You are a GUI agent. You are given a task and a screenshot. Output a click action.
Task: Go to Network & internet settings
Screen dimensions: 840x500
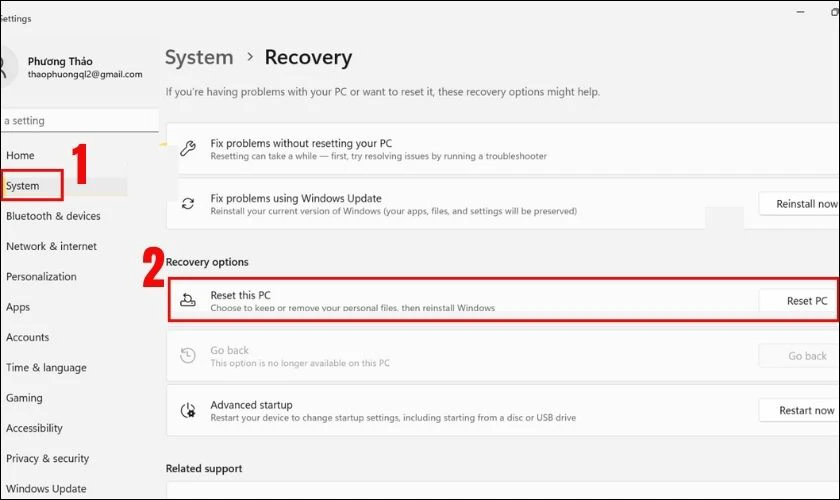click(x=52, y=246)
